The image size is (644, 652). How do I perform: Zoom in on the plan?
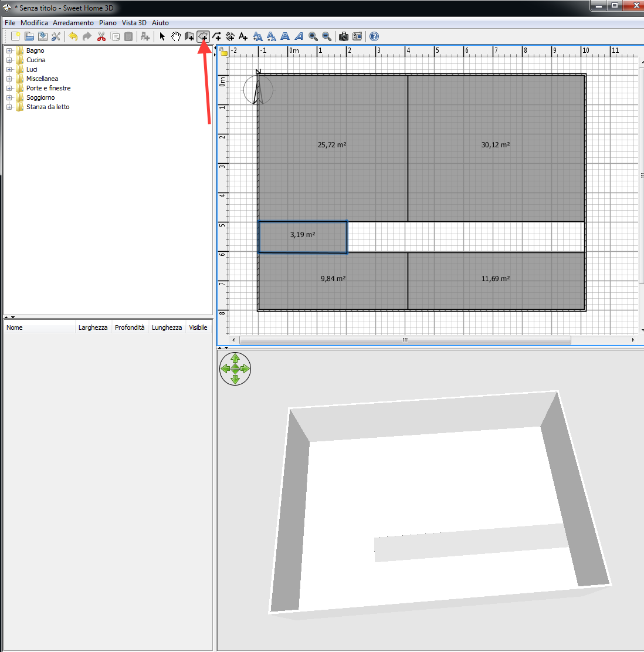coord(313,36)
